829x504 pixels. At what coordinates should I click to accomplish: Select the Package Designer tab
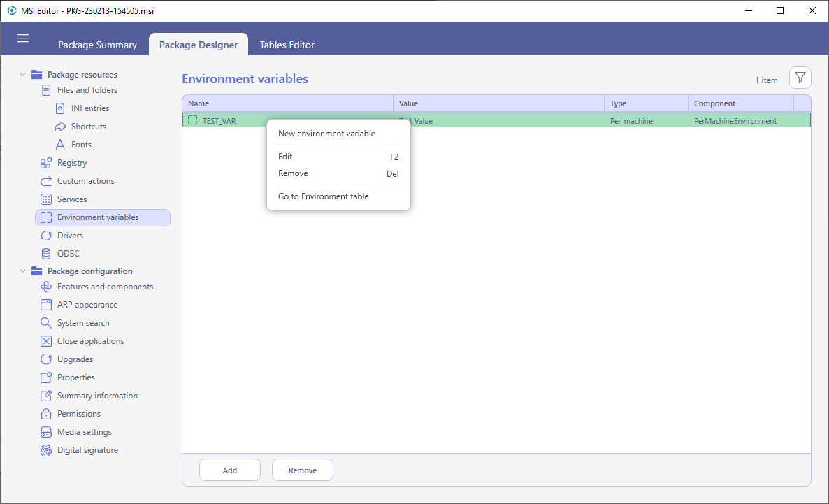(199, 45)
